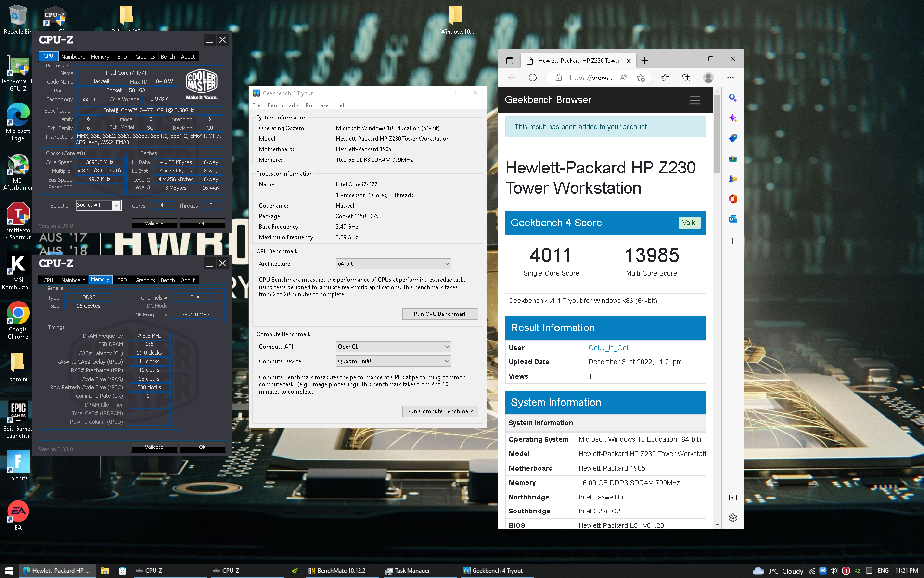Open Benchmarks menu in Geekbench 4
The image size is (924, 578).
(283, 105)
